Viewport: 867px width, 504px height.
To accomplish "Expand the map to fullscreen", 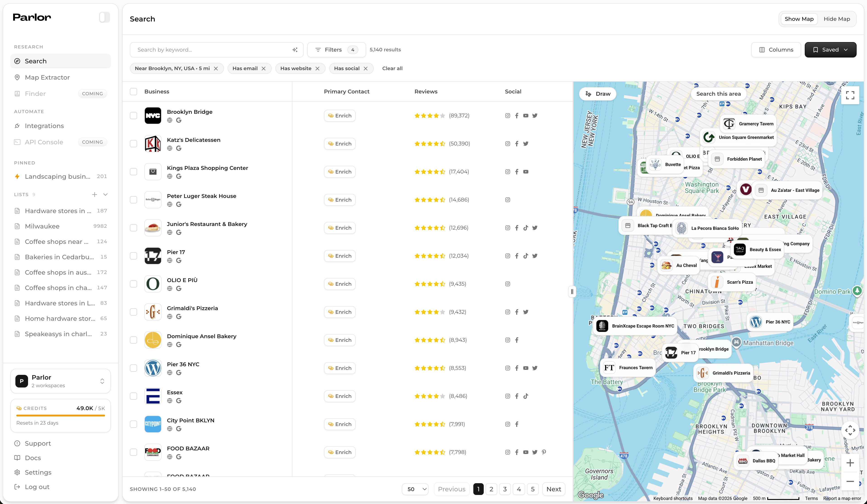I will coord(850,95).
